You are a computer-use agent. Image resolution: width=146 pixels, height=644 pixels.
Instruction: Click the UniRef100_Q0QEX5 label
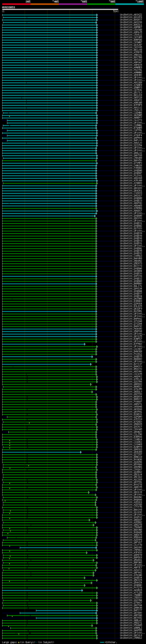(131, 357)
